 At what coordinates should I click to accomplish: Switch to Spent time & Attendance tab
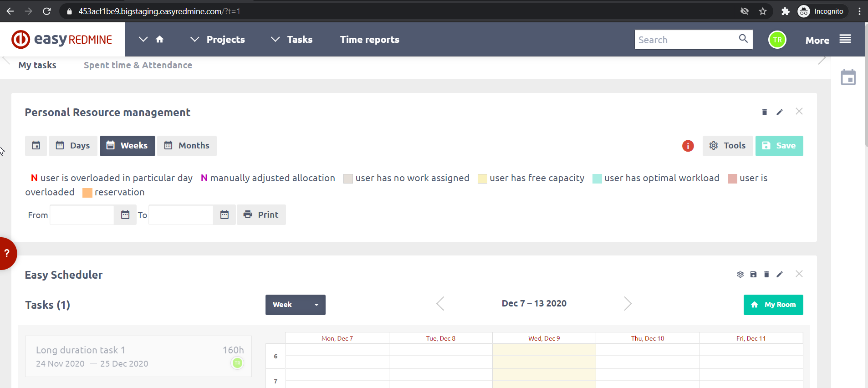pyautogui.click(x=138, y=65)
